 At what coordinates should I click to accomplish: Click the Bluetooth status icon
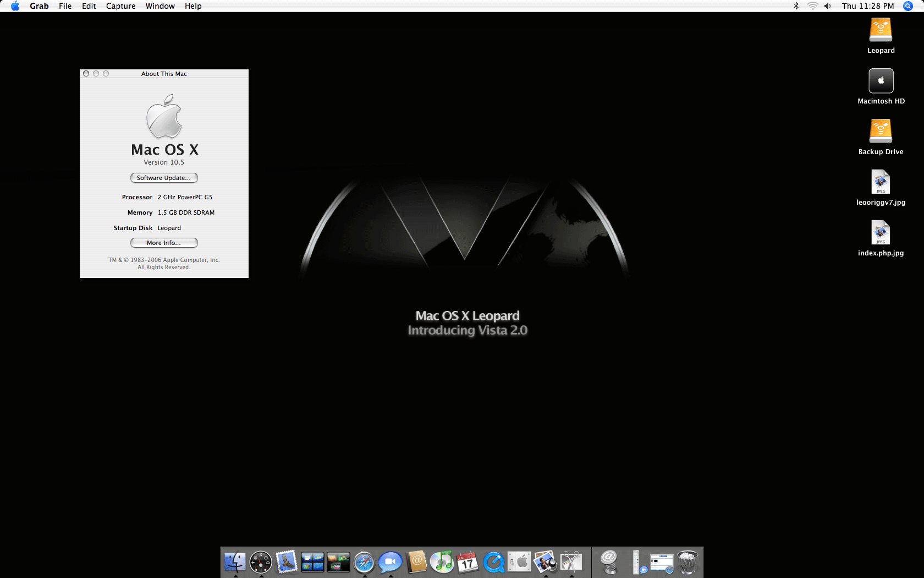pos(796,6)
